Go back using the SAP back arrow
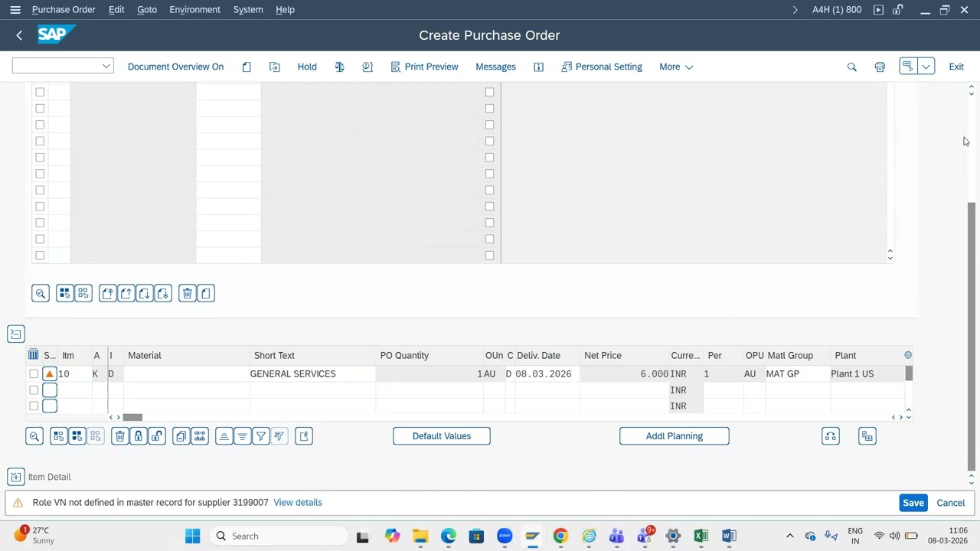 pos(19,35)
